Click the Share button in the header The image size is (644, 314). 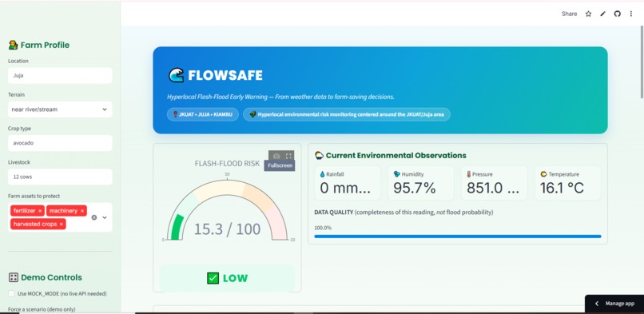(569, 14)
